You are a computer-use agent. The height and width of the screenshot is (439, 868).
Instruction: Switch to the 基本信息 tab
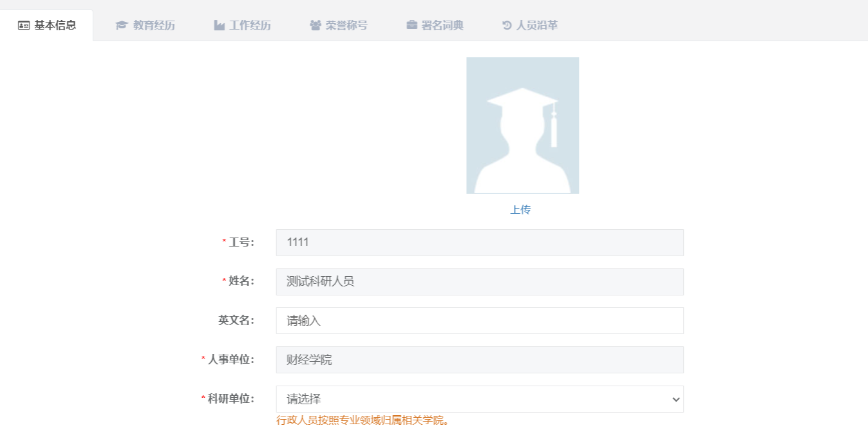(x=55, y=26)
